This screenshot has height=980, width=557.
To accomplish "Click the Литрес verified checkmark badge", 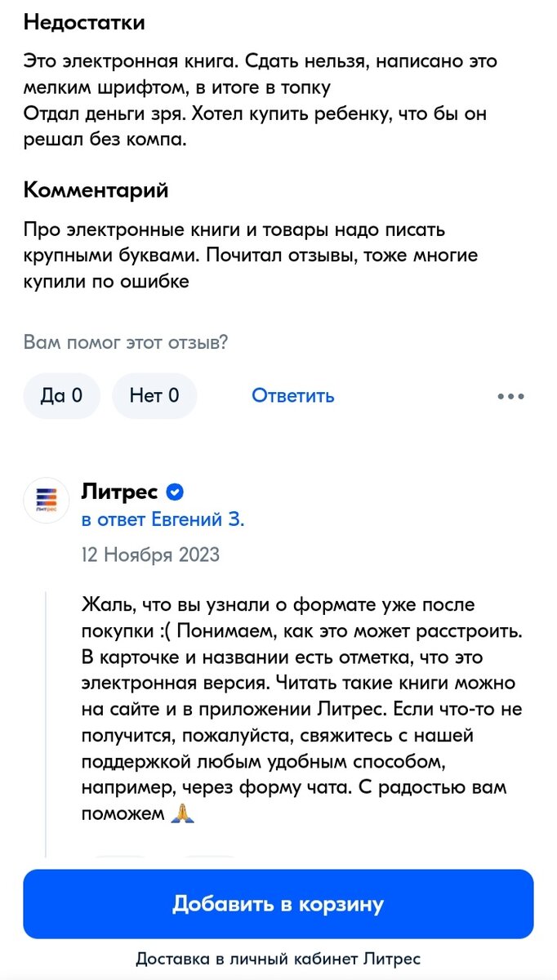I will tap(173, 492).
